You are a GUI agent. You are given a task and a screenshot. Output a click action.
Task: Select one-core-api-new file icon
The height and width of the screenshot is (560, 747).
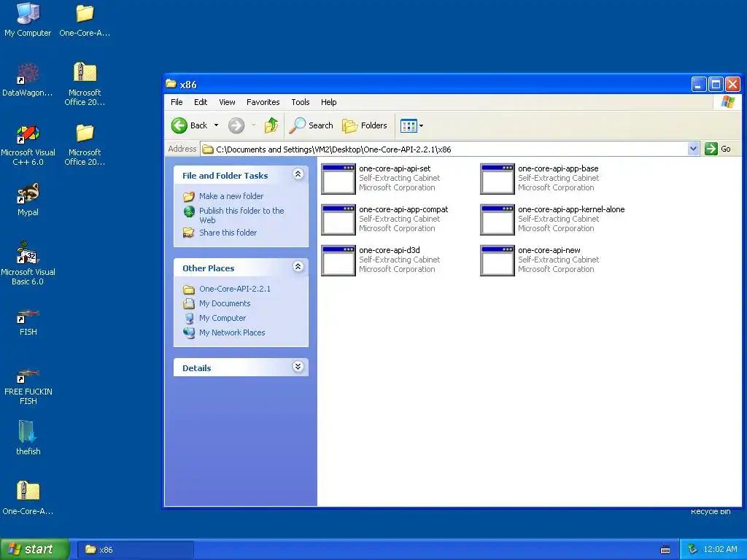pos(498,260)
